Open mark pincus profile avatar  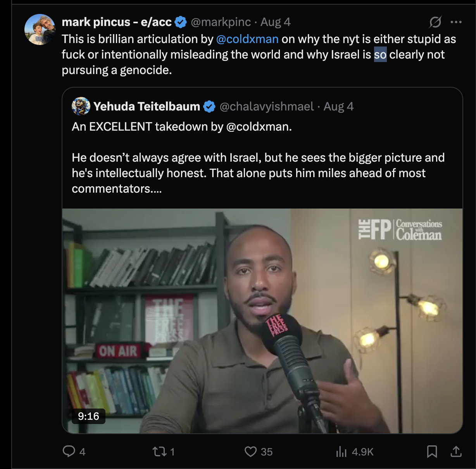[x=40, y=29]
